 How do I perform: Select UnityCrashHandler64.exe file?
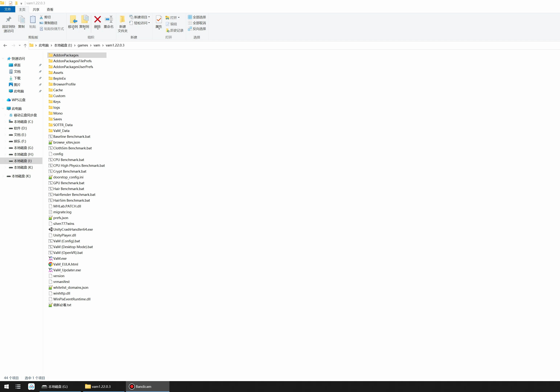(x=73, y=230)
